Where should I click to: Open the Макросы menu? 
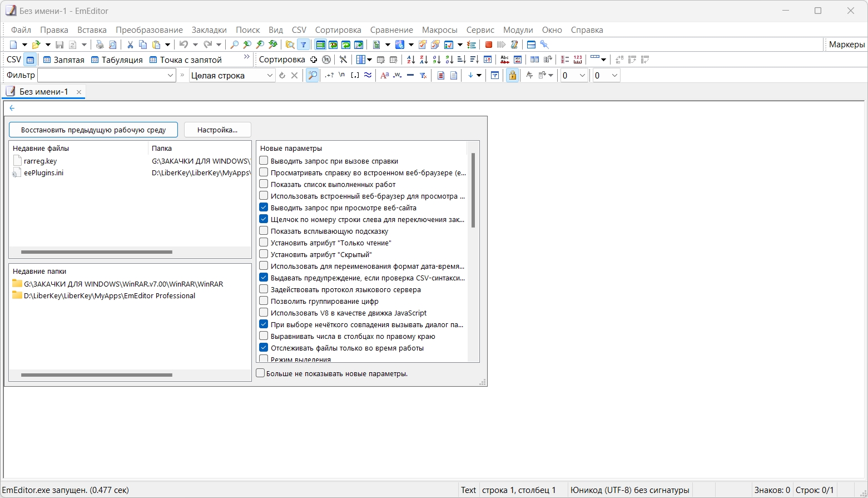tap(439, 30)
